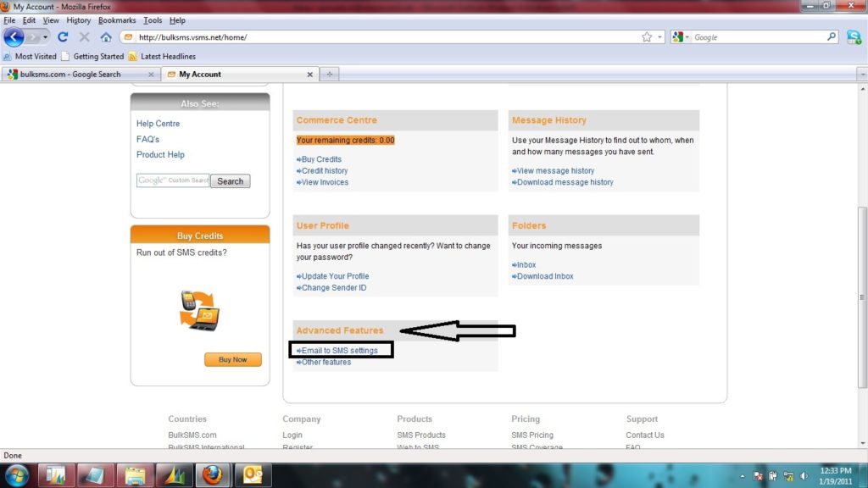
Task: Reload the page with the refresh icon
Action: click(63, 37)
